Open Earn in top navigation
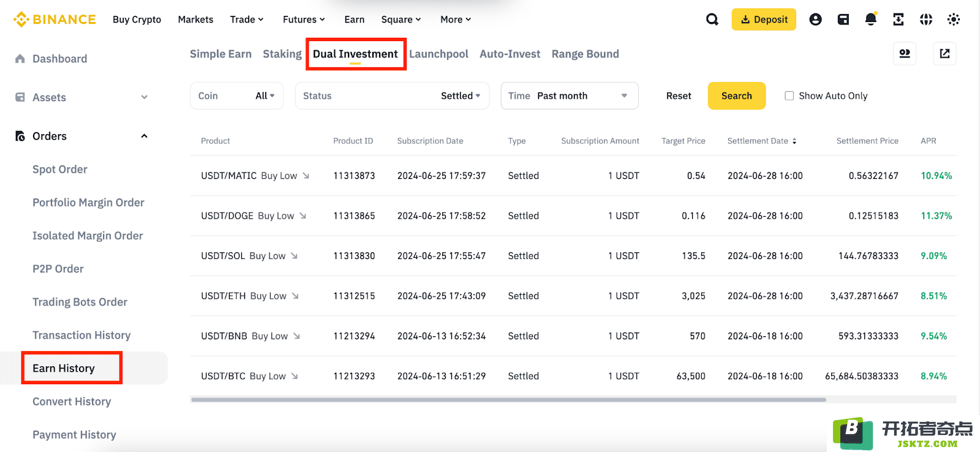The width and height of the screenshot is (980, 452). [354, 20]
